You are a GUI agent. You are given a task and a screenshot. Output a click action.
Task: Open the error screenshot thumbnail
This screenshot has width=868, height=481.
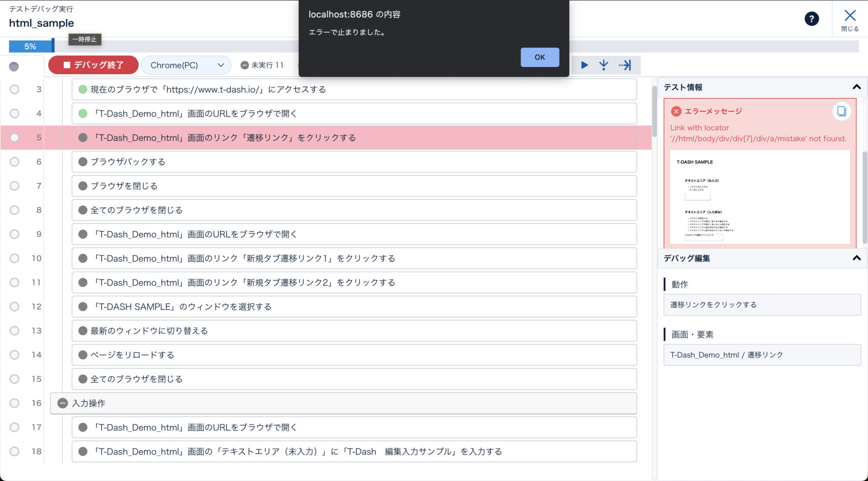tap(759, 197)
